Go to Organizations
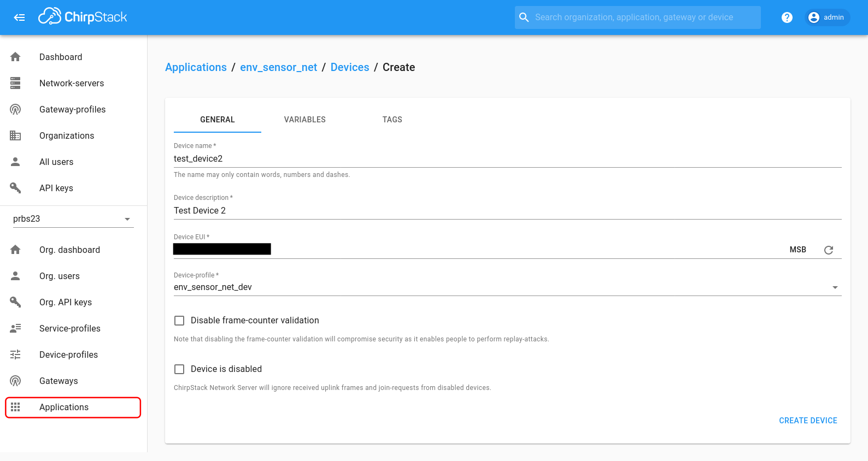This screenshot has height=461, width=868. coord(73,135)
